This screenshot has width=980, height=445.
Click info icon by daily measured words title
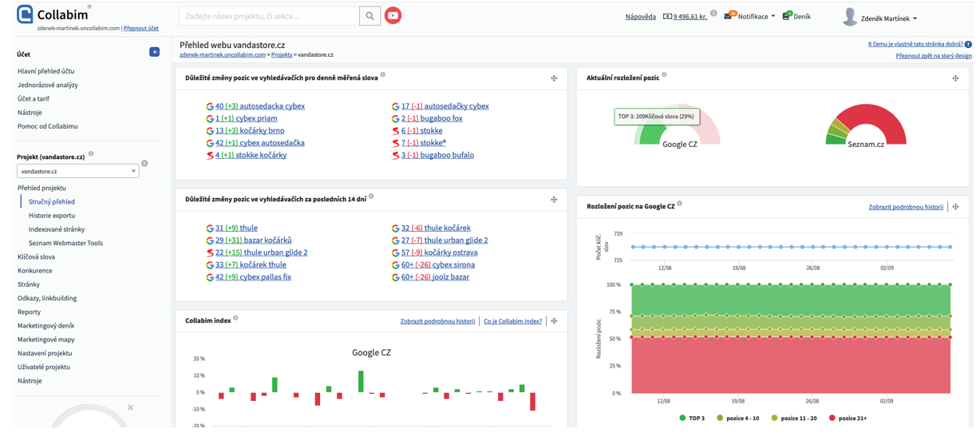click(383, 75)
